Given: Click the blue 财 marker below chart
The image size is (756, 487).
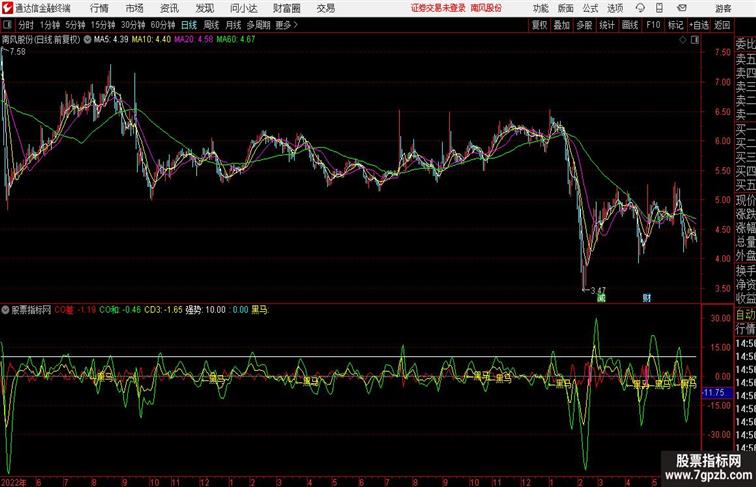Looking at the screenshot, I should pyautogui.click(x=647, y=298).
